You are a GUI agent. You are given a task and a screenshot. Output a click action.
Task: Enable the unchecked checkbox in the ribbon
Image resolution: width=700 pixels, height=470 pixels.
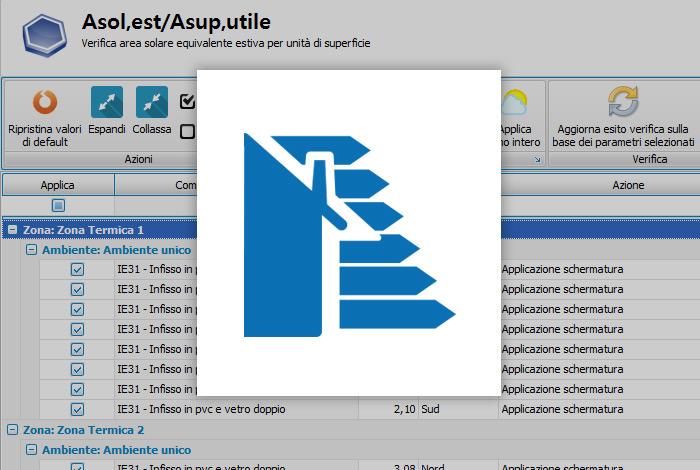coord(188,131)
